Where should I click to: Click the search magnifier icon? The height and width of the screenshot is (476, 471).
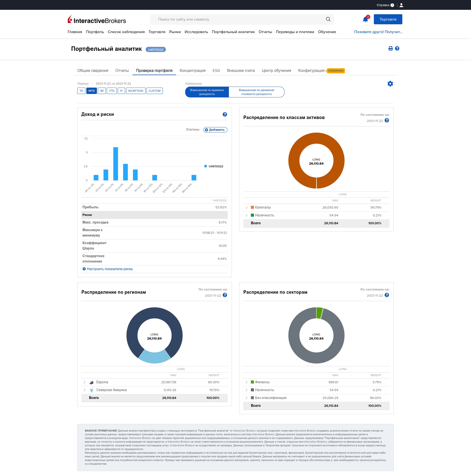pyautogui.click(x=328, y=19)
